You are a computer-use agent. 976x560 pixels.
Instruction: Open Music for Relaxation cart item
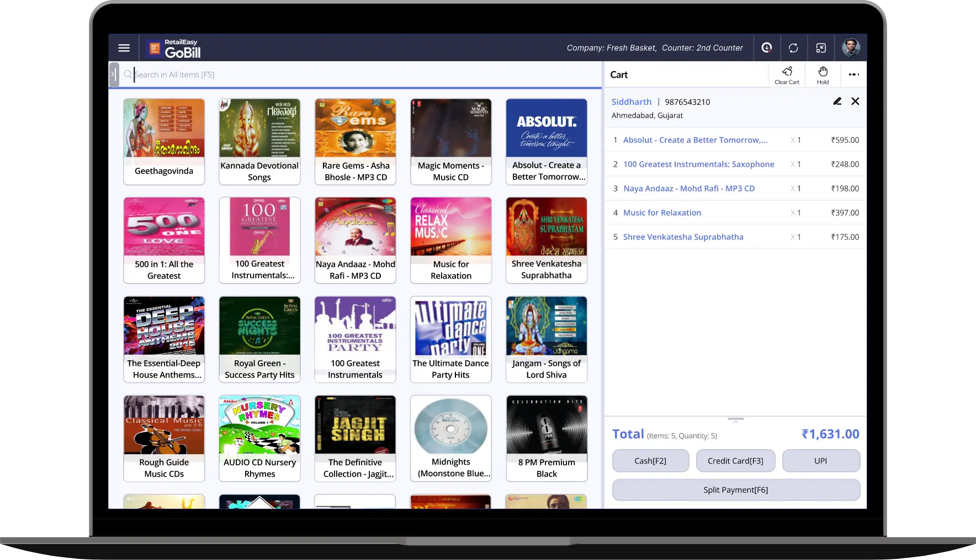[662, 212]
